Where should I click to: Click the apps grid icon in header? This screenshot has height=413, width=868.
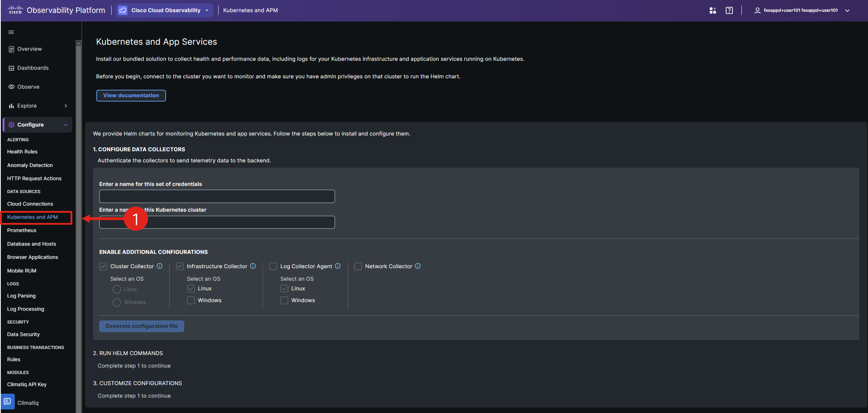tap(712, 10)
